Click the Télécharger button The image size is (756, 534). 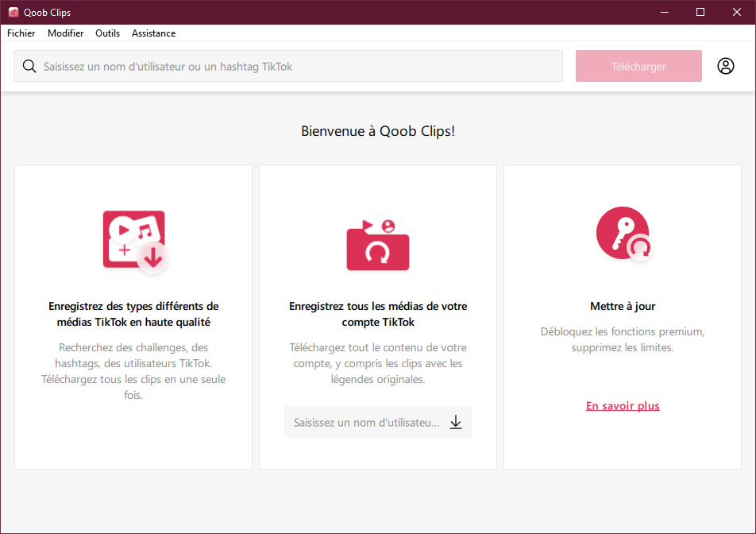pyautogui.click(x=638, y=66)
